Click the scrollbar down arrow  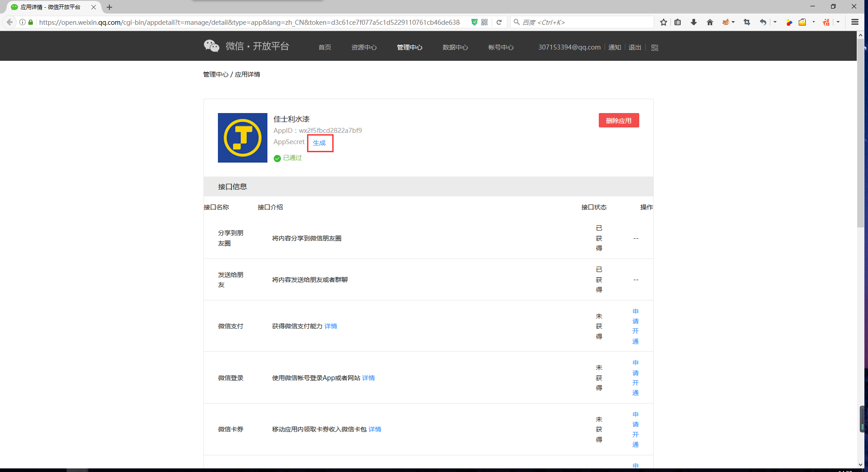point(860,464)
